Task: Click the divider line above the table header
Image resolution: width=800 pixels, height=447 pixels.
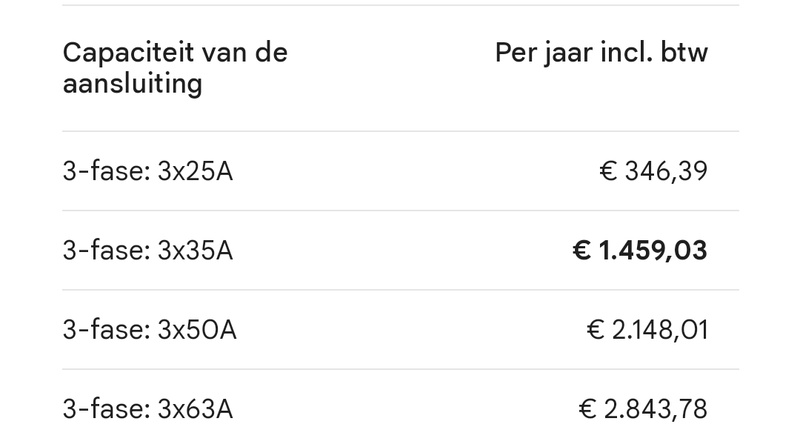Action: 400,5
